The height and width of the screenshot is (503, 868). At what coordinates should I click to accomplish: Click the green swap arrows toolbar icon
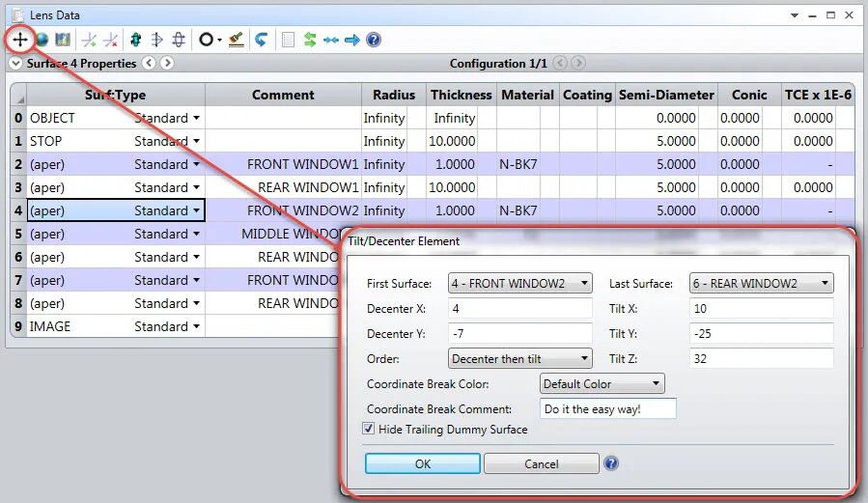[310, 40]
